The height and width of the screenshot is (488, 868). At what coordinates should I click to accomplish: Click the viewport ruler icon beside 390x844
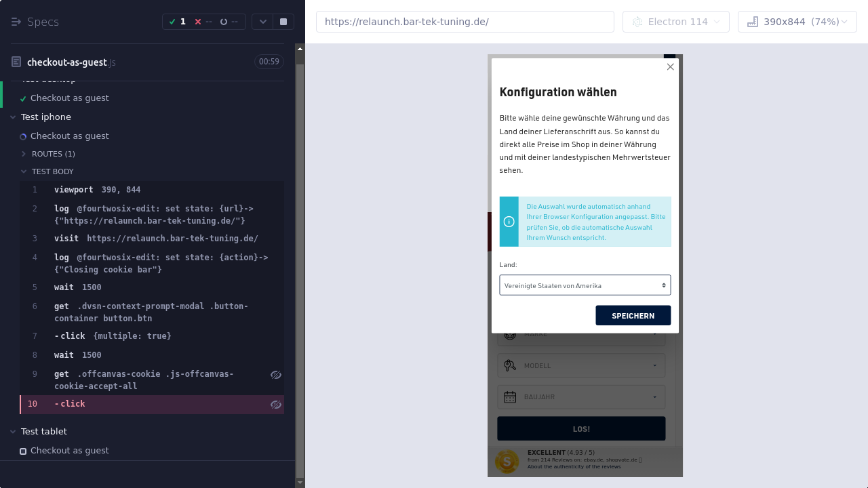752,22
